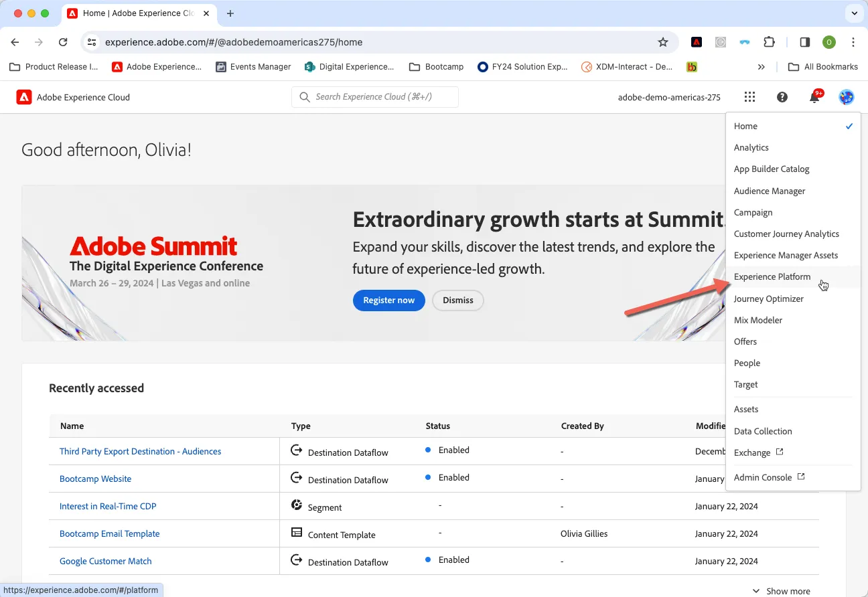The width and height of the screenshot is (868, 597).
Task: Expand the tab search dropdown arrow
Action: click(854, 13)
